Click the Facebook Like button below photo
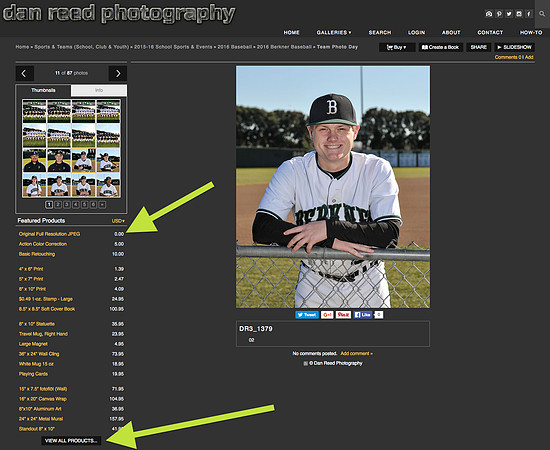 (363, 315)
